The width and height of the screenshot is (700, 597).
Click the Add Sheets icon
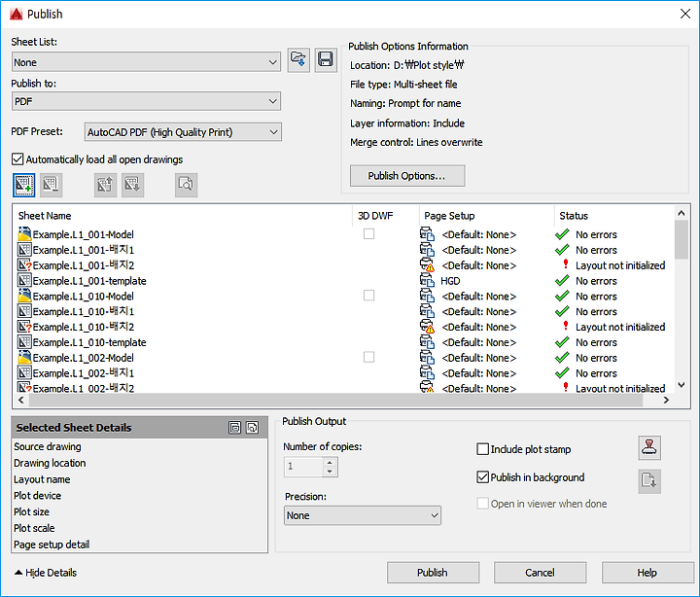point(23,185)
